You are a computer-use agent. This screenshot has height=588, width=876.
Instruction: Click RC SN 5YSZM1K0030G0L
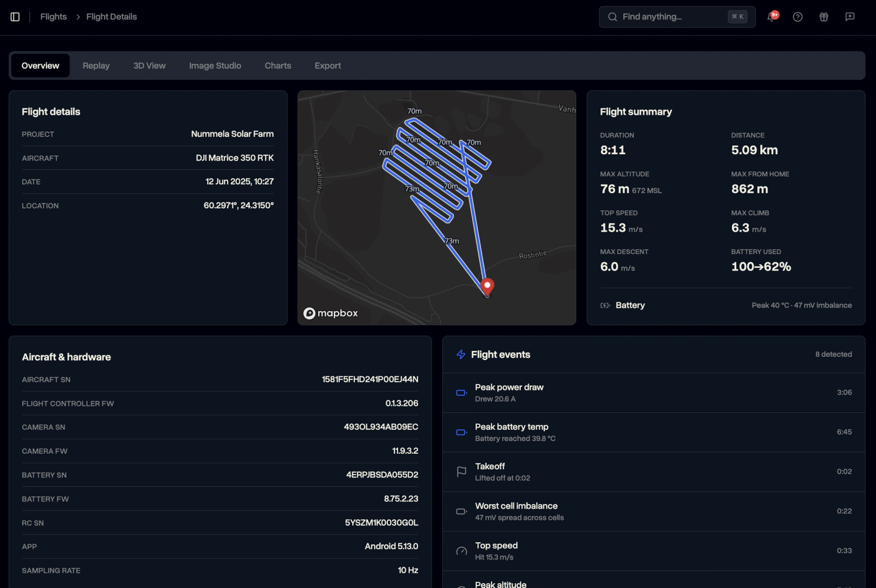pyautogui.click(x=382, y=523)
